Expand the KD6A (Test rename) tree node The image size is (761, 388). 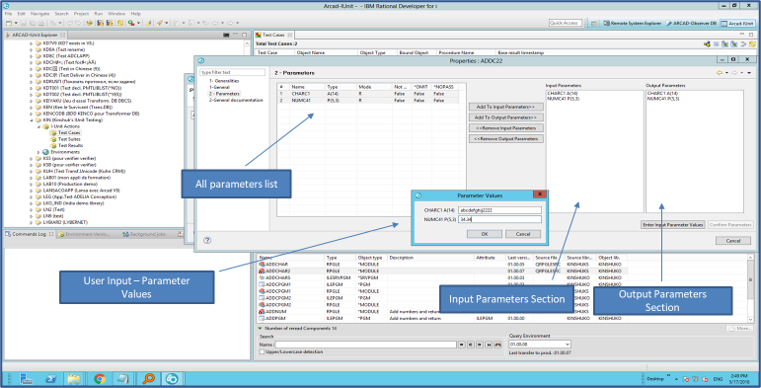click(31, 50)
